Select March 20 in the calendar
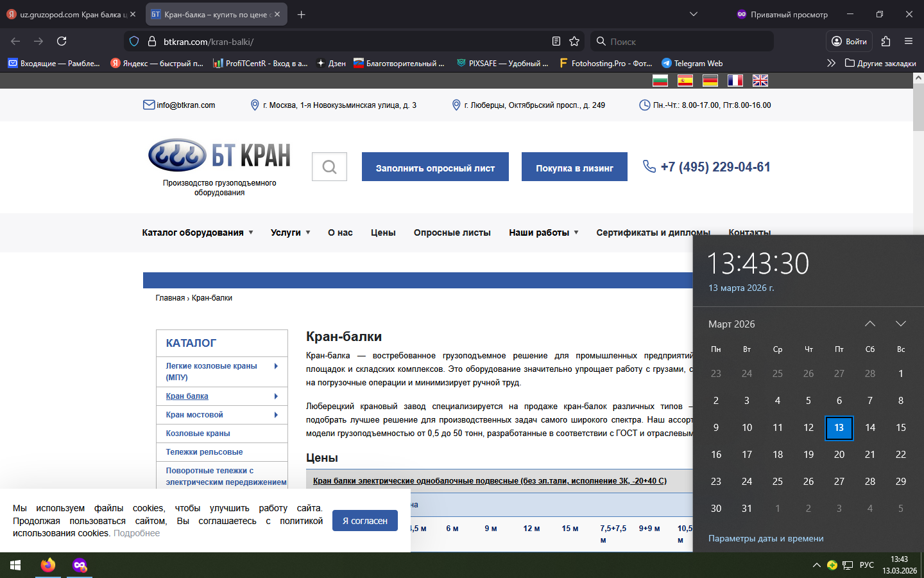The width and height of the screenshot is (924, 578). (839, 454)
